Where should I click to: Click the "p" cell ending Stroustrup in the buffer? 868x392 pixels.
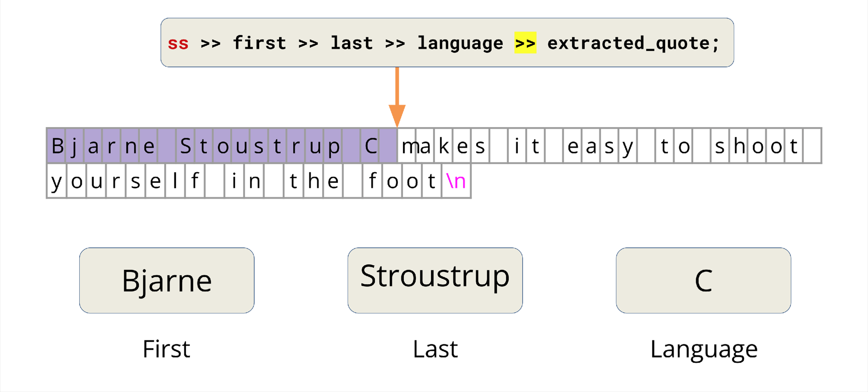pyautogui.click(x=333, y=146)
